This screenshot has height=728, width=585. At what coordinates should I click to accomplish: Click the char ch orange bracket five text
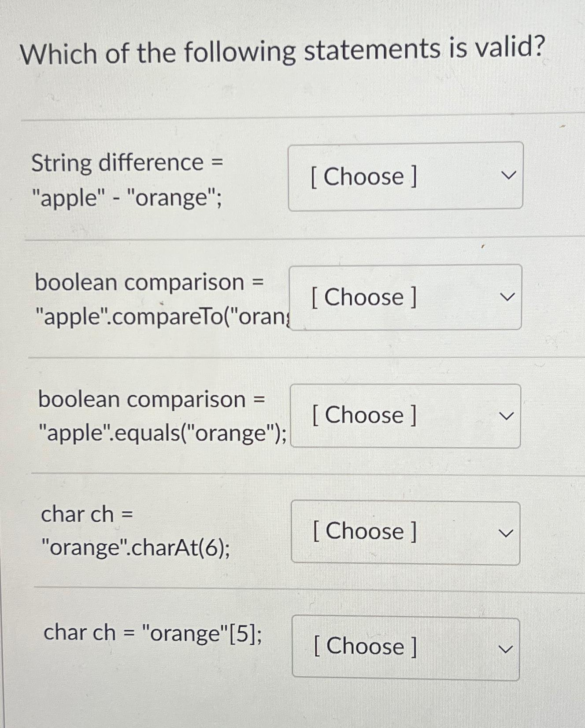152,633
